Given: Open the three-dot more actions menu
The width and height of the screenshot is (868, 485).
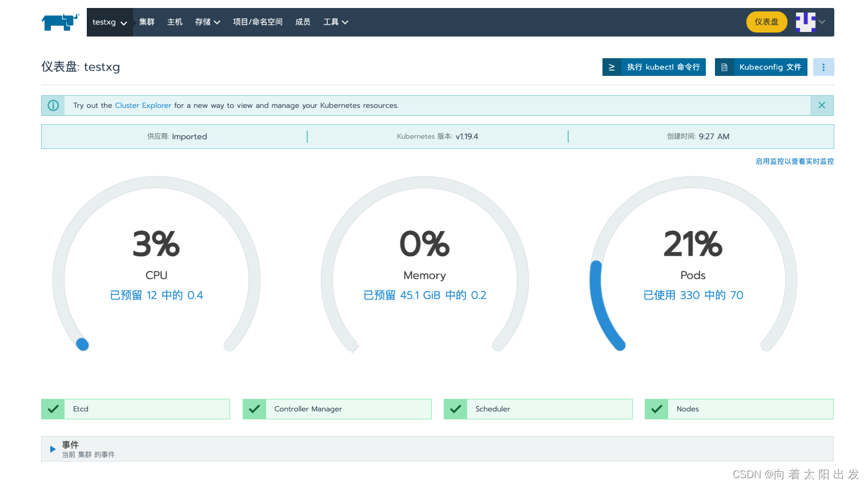Looking at the screenshot, I should pyautogui.click(x=823, y=67).
